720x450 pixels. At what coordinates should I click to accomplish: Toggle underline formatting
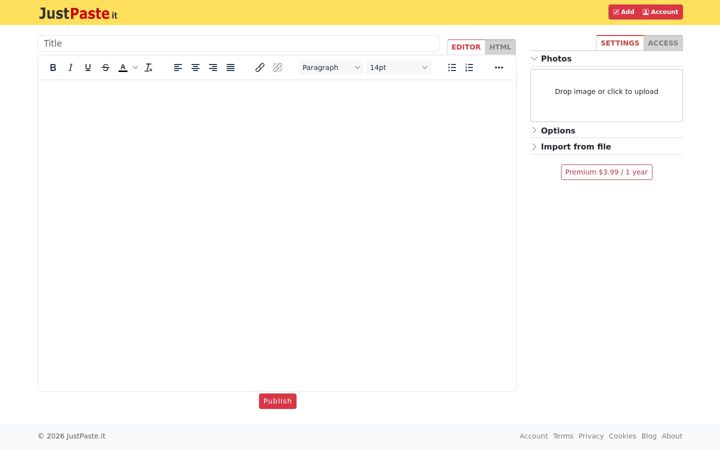(x=88, y=68)
